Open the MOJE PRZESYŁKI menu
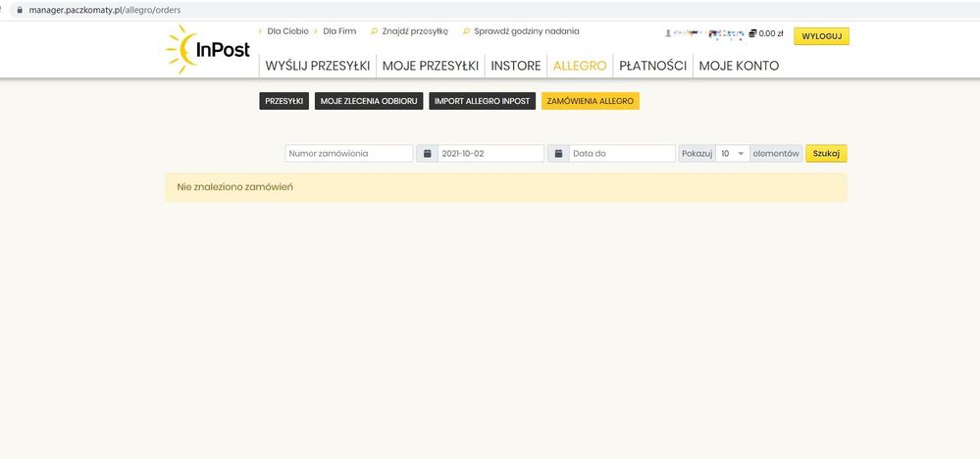 pyautogui.click(x=431, y=66)
